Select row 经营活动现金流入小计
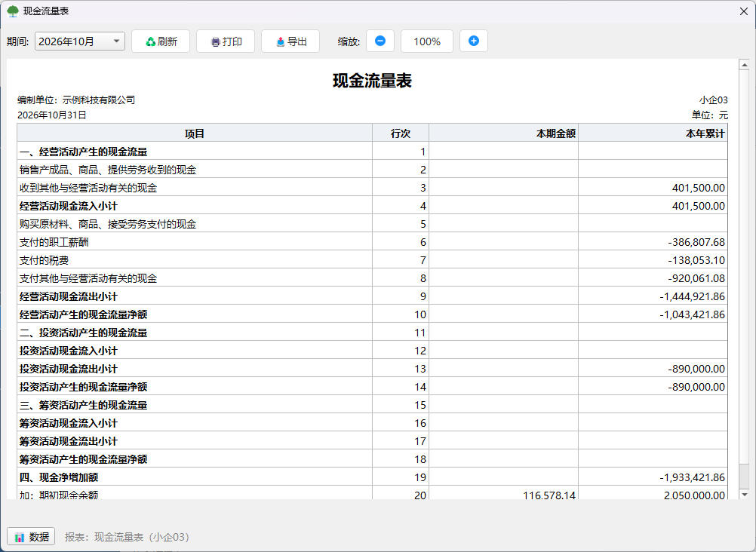756x552 pixels. [372, 205]
